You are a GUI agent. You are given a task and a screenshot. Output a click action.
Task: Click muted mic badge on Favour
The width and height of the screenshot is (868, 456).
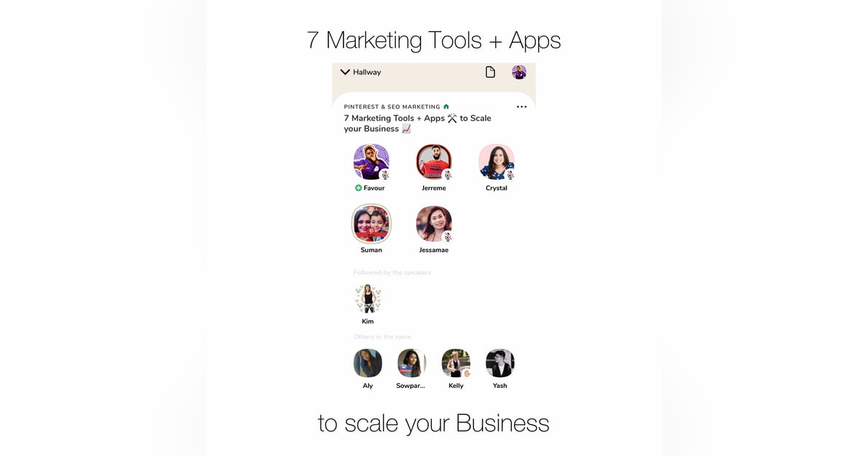tap(385, 175)
